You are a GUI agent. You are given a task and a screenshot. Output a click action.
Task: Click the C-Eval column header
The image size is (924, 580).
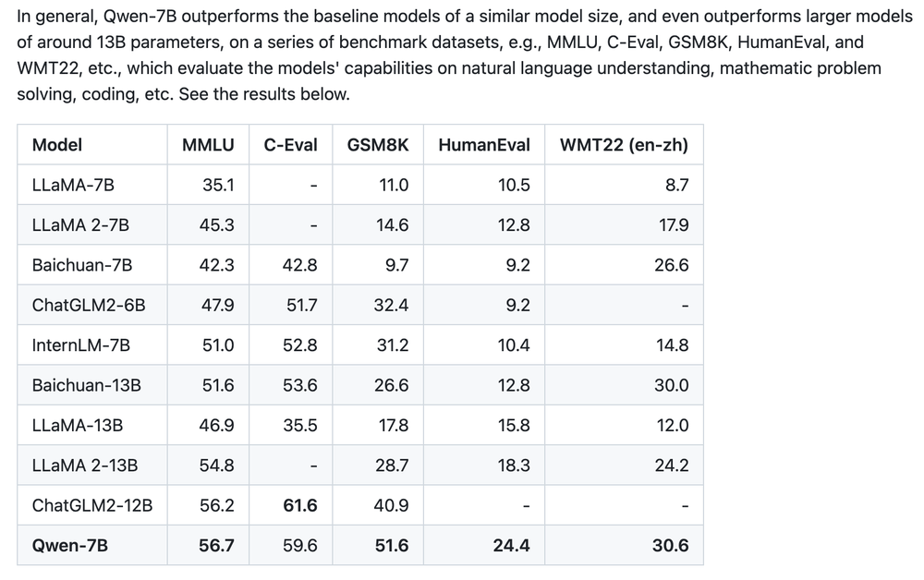(x=290, y=145)
